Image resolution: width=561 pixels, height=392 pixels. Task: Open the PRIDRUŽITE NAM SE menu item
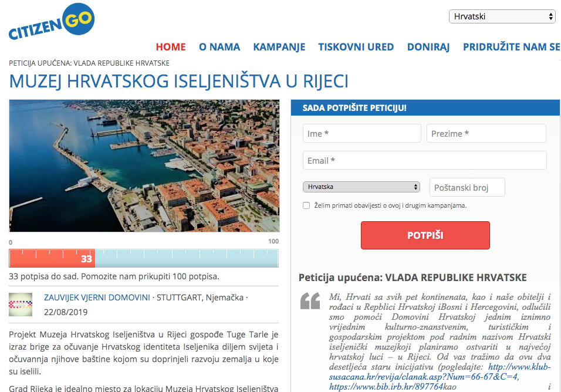coord(511,47)
